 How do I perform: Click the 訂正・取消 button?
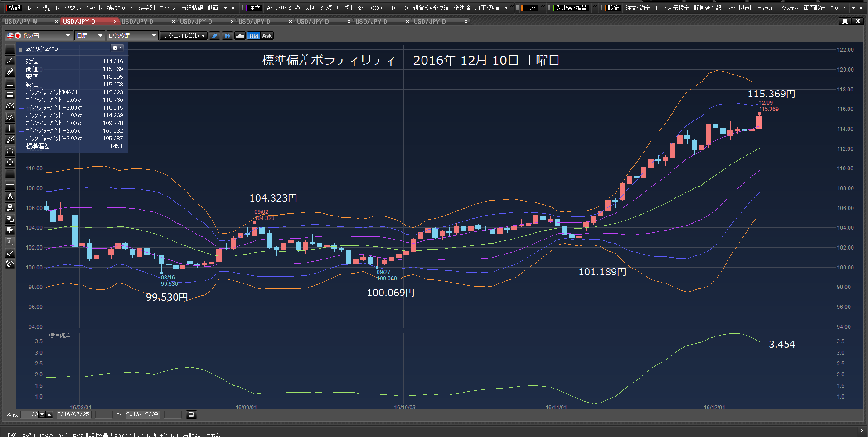487,8
